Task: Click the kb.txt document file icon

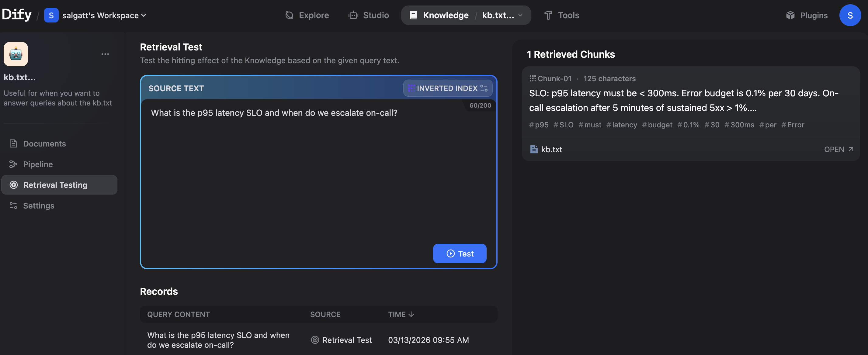Action: (x=534, y=149)
